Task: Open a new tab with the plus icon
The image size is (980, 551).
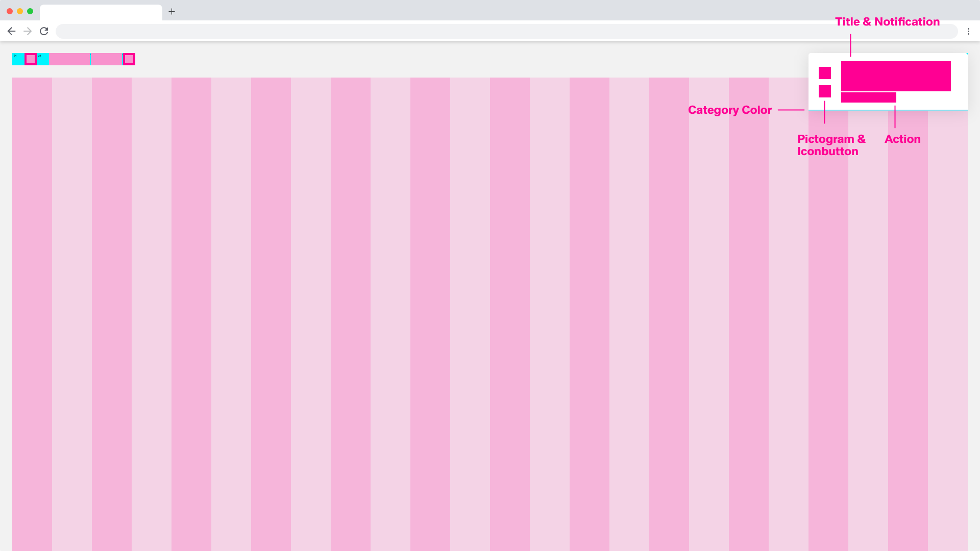Action: pos(172,11)
